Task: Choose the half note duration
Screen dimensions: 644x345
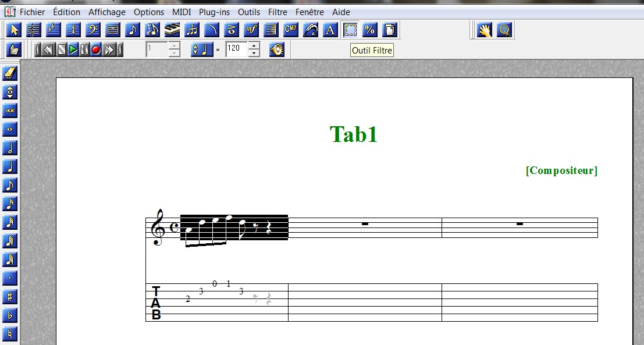Action: pyautogui.click(x=10, y=148)
